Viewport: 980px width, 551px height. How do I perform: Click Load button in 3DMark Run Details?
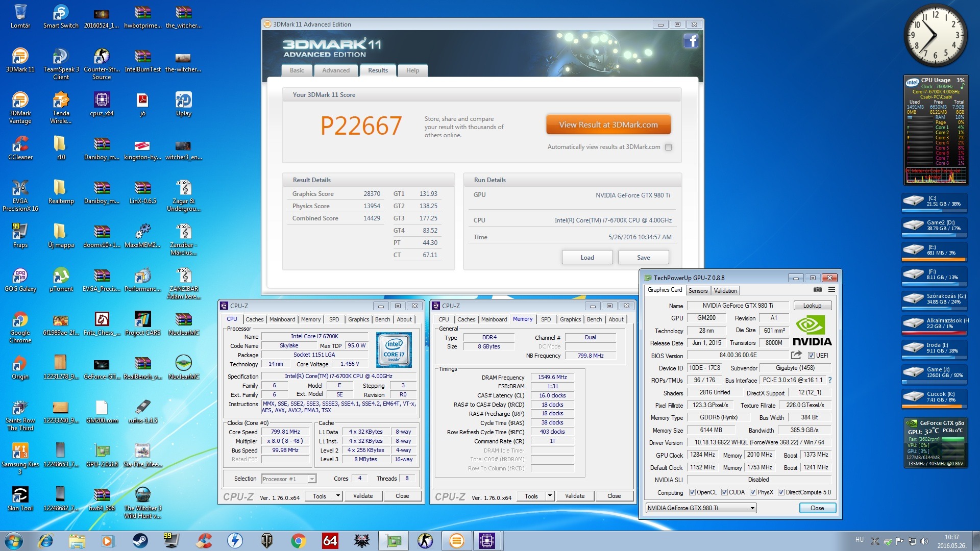[587, 258]
